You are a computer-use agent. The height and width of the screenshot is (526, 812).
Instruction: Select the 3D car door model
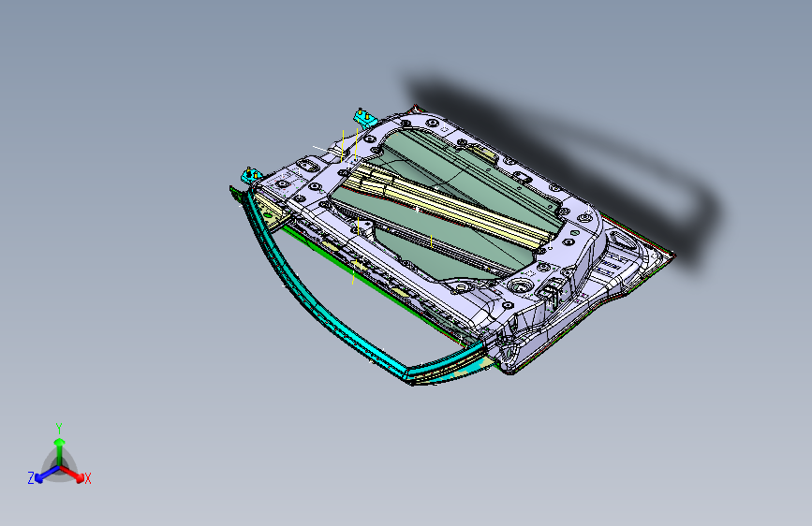(x=450, y=246)
